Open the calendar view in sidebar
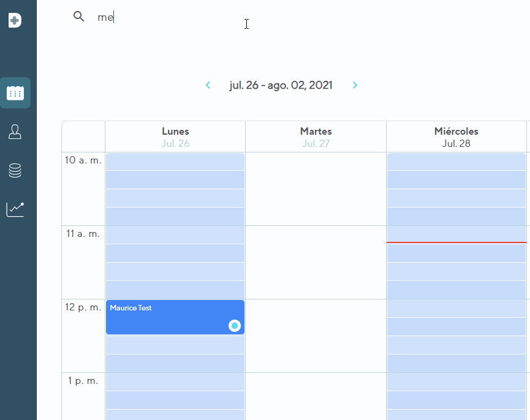This screenshot has height=420, width=530. pos(15,93)
